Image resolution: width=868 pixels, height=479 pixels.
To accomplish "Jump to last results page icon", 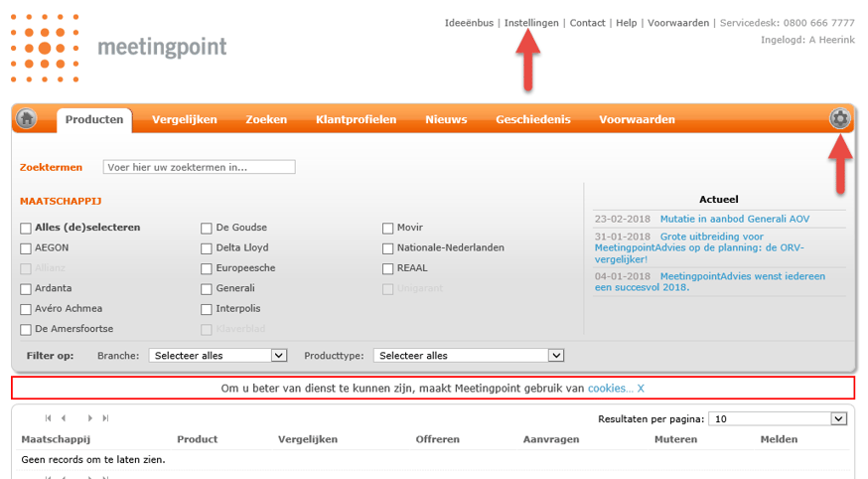I will (105, 418).
